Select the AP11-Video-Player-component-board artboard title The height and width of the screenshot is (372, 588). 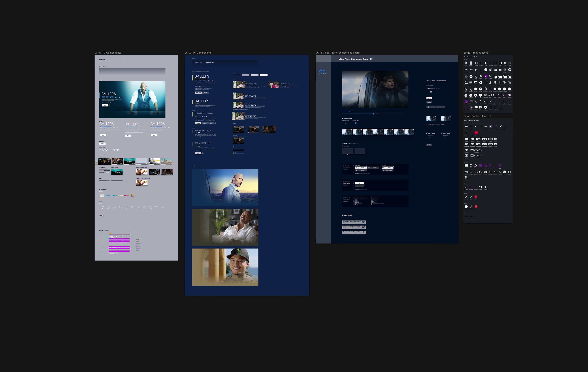[x=338, y=53]
